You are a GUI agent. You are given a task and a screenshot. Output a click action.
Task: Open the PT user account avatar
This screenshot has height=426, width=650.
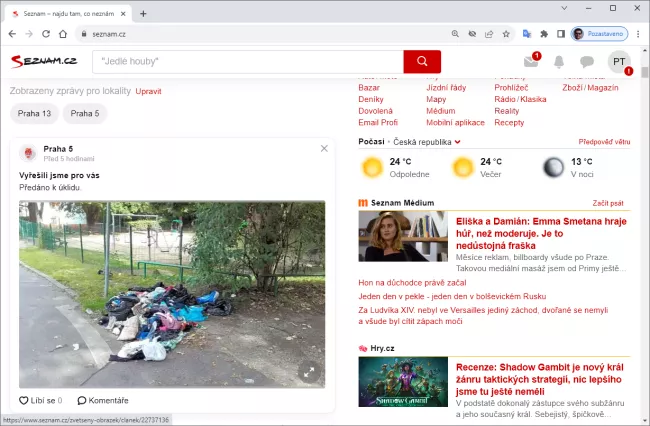point(619,62)
